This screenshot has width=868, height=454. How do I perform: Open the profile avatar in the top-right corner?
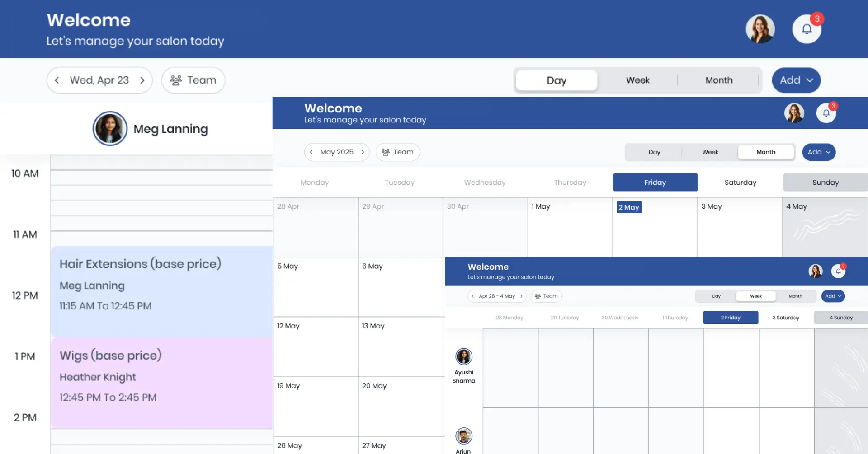(760, 29)
